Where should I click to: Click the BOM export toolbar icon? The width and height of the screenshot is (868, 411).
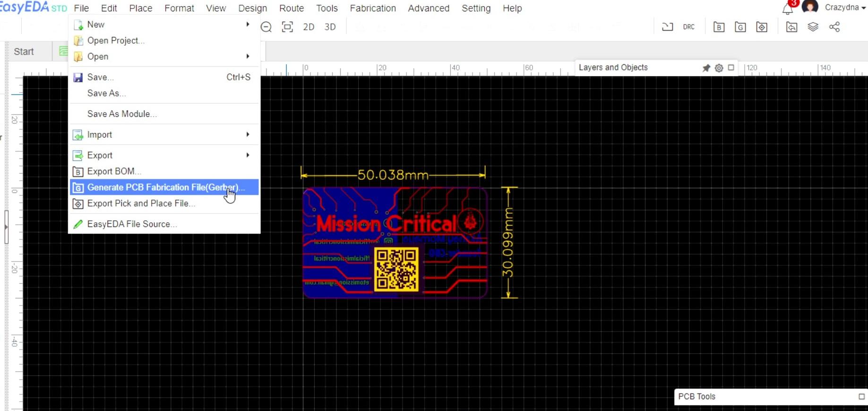point(719,27)
